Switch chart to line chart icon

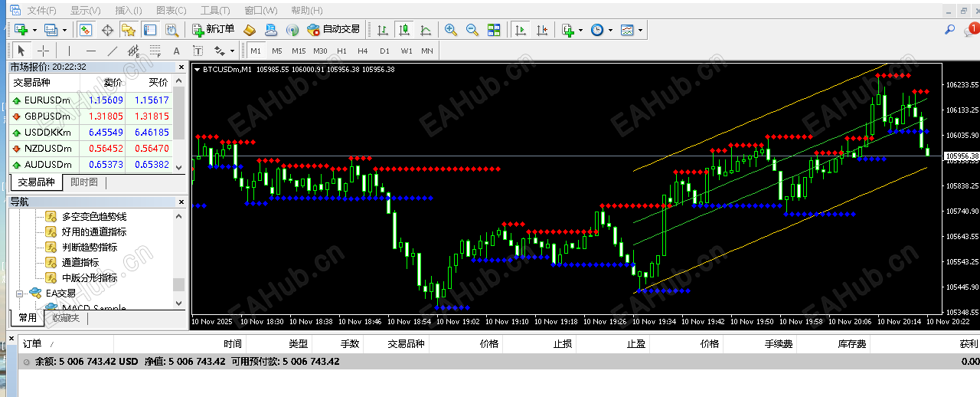click(425, 30)
